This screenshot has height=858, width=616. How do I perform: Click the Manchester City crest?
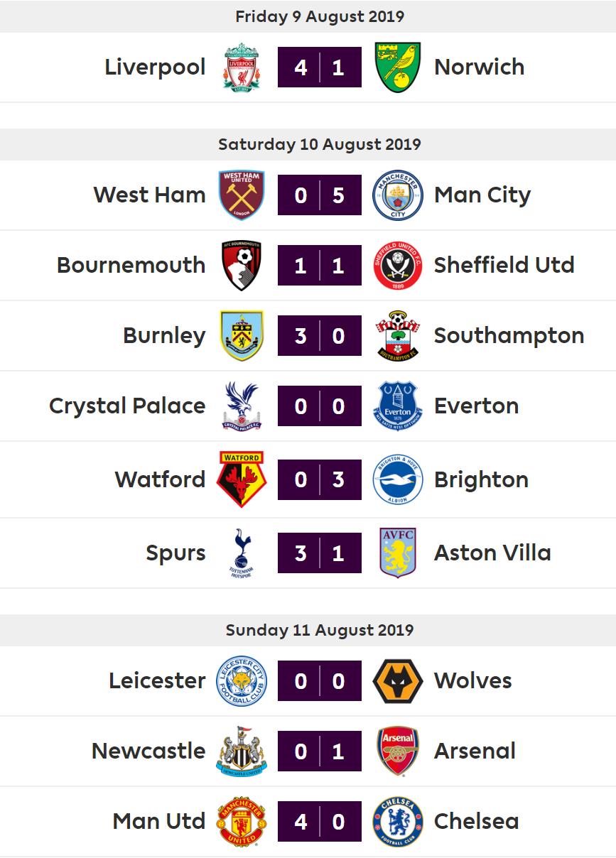point(398,195)
